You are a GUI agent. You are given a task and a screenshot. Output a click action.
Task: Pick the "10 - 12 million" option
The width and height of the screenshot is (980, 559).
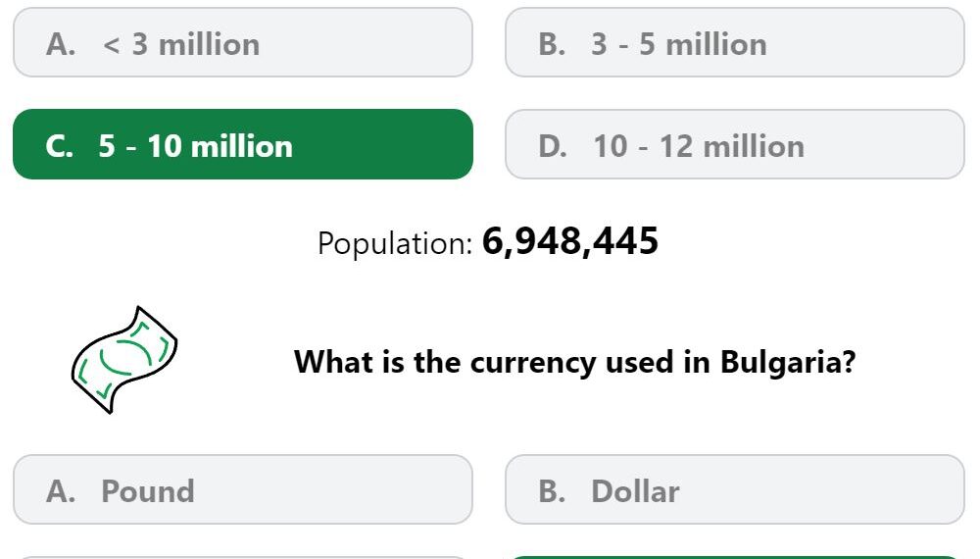(734, 144)
